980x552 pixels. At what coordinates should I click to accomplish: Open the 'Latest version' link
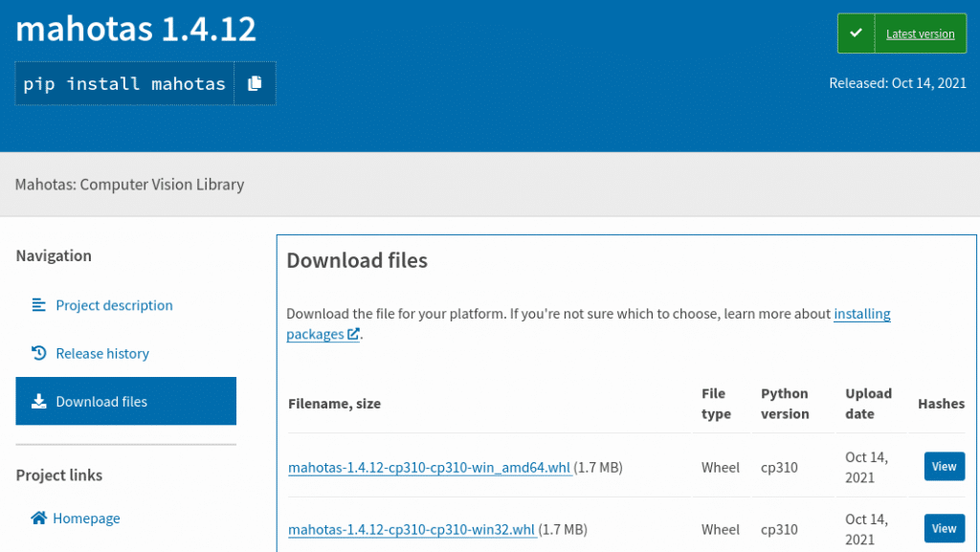click(920, 33)
